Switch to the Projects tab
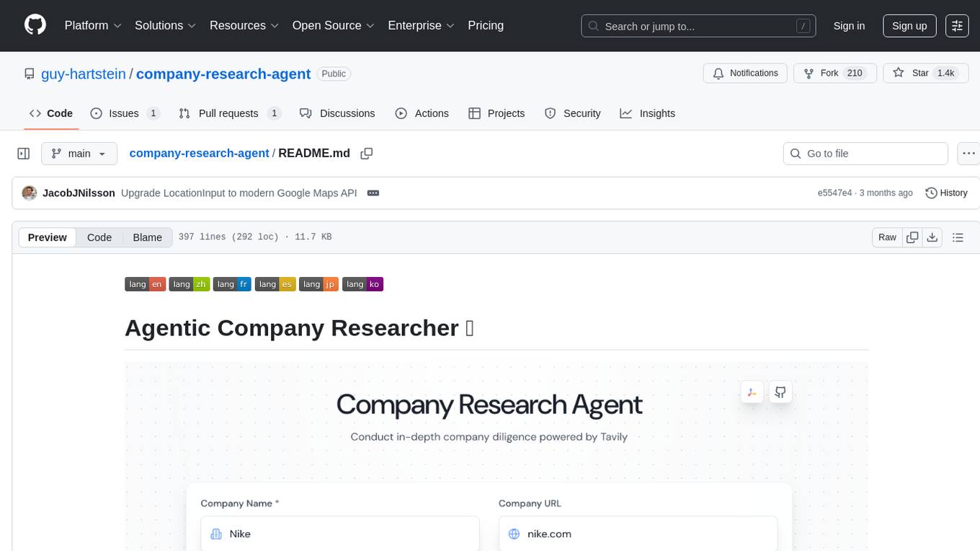 (x=496, y=113)
